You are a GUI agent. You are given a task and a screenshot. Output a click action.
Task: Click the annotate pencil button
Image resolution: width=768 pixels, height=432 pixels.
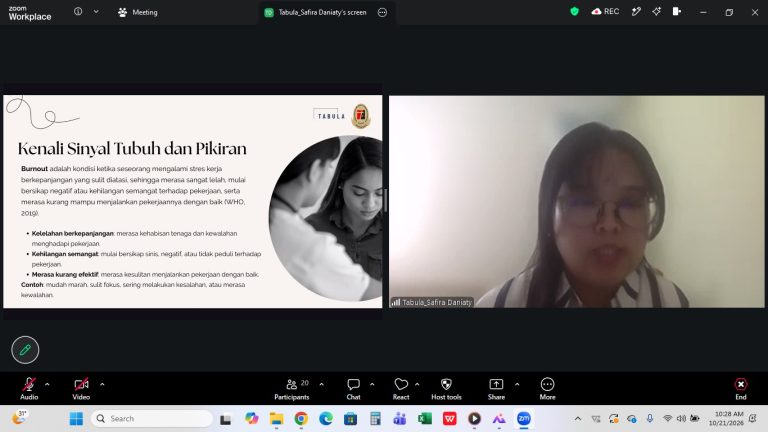pos(25,350)
